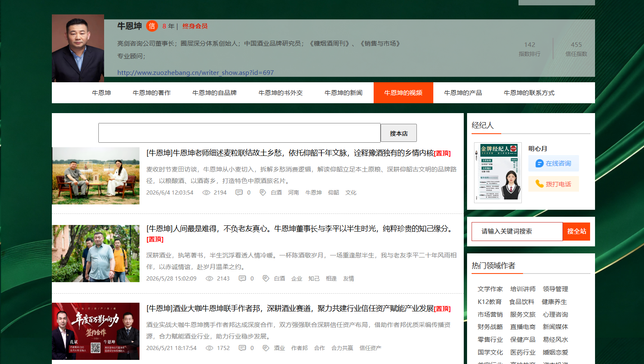Click the 金牌经纪人 agent card image
The width and height of the screenshot is (644, 364).
(498, 173)
